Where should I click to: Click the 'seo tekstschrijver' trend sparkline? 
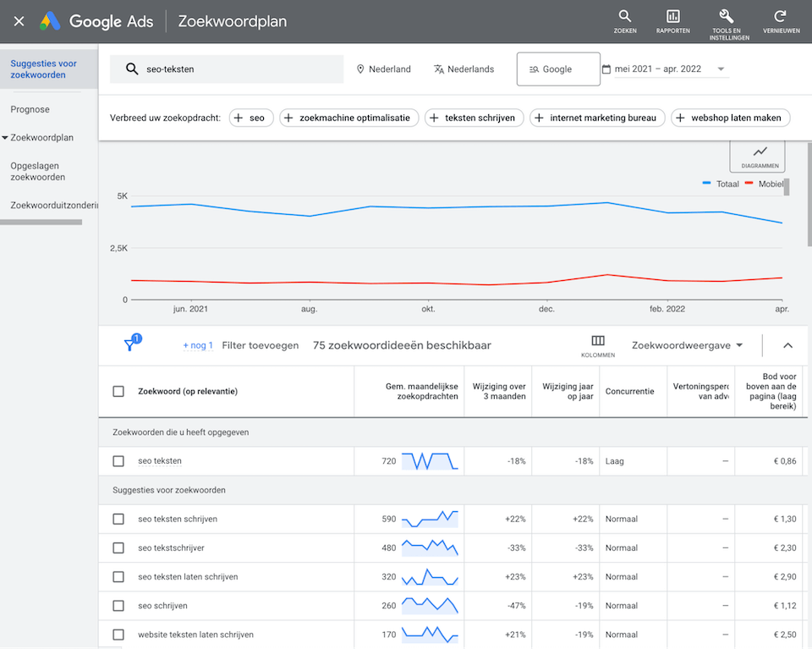430,548
